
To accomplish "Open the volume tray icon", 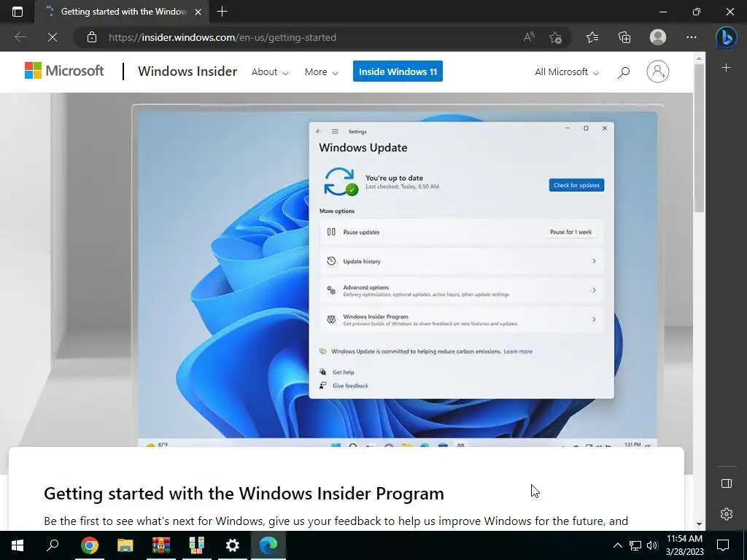I will [652, 545].
